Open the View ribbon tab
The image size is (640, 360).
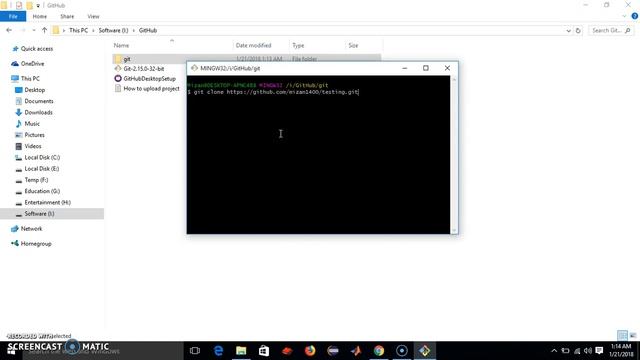93,17
